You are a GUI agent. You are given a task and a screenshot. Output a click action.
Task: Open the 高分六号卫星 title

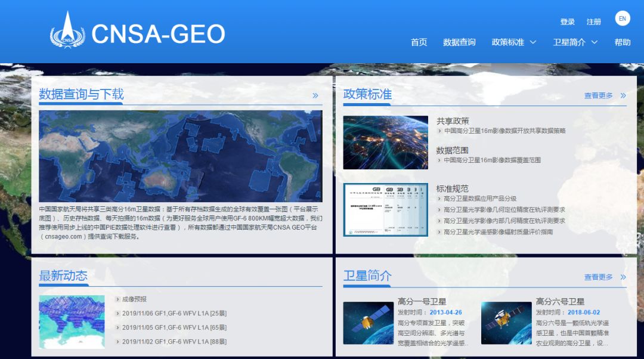coord(560,302)
